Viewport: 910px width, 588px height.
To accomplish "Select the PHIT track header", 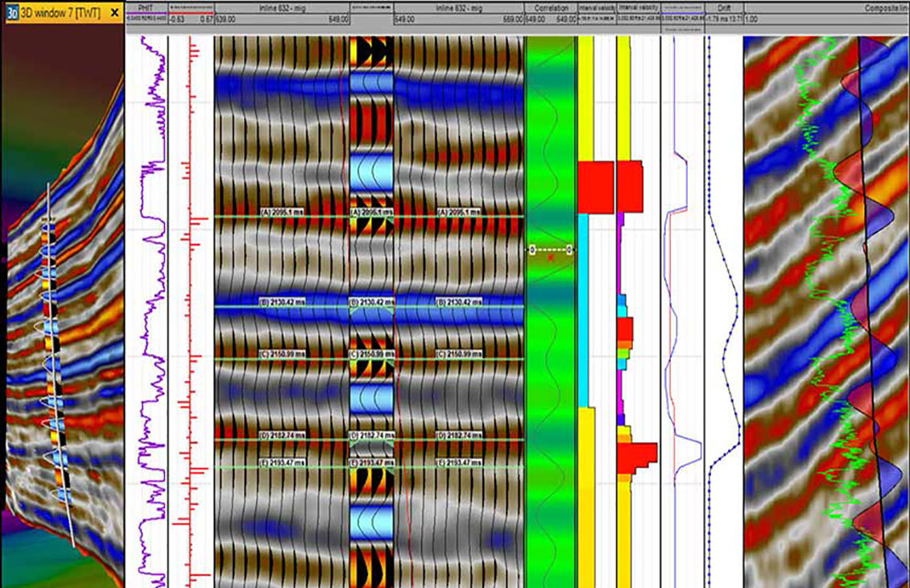I will (147, 8).
